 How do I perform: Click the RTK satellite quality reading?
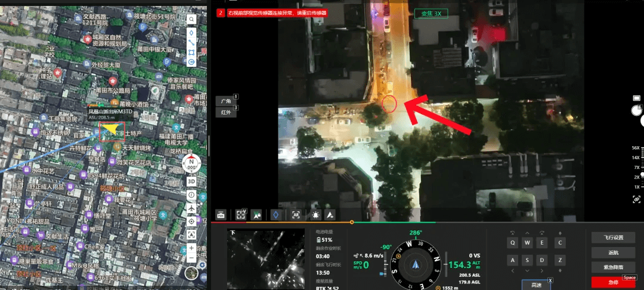(x=327, y=288)
